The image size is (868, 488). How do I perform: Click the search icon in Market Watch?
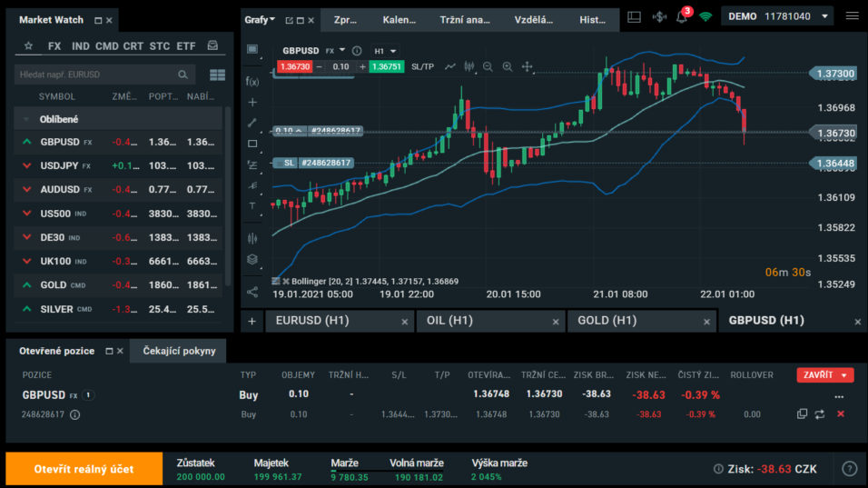point(183,75)
